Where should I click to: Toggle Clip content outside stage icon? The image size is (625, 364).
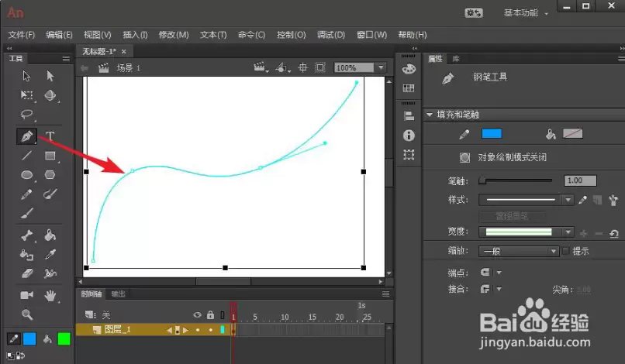(320, 67)
